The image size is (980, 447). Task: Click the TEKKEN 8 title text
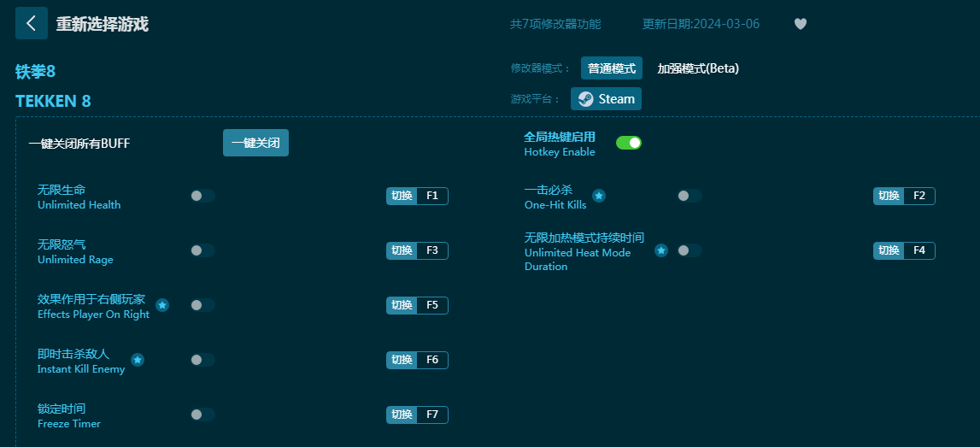53,101
